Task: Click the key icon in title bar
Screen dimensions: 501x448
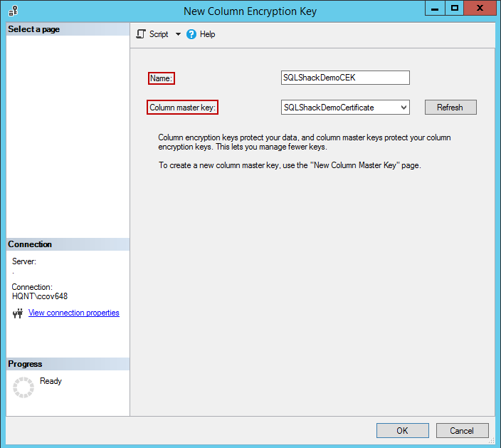Action: point(13,11)
